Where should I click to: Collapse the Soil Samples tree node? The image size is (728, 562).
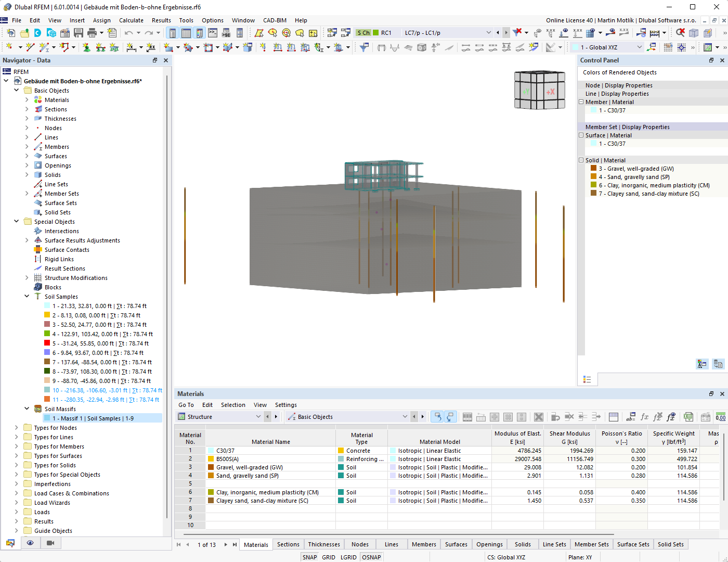[x=27, y=297]
